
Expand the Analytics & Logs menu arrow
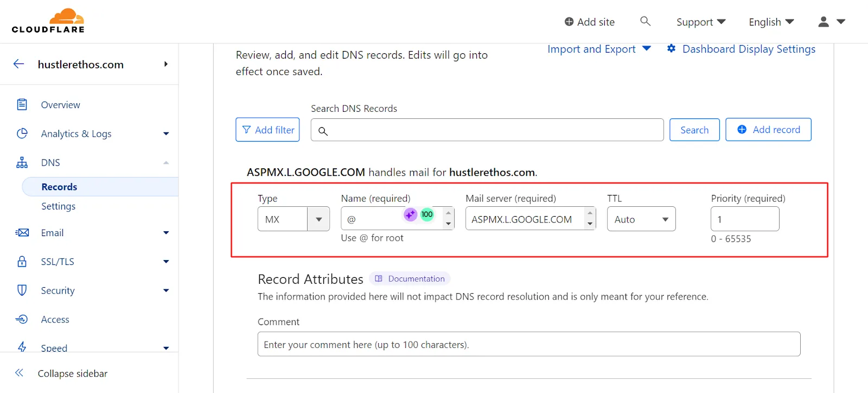coord(166,134)
